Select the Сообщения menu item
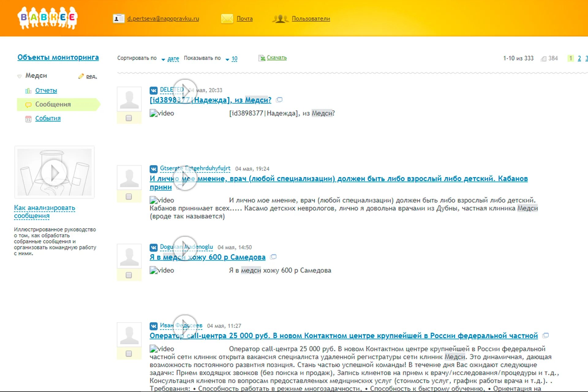The height and width of the screenshot is (392, 588). point(58,104)
